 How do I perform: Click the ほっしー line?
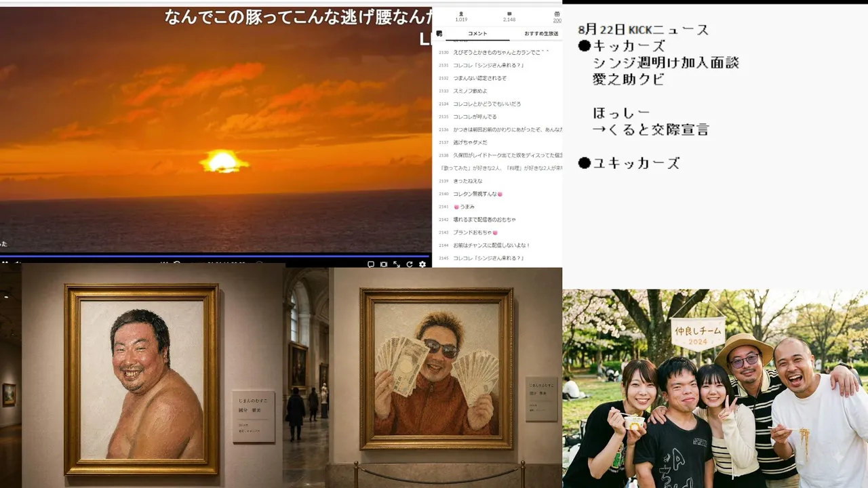click(621, 113)
